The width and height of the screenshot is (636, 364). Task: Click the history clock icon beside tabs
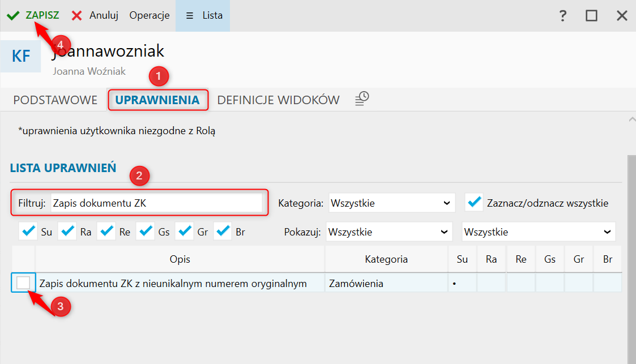[362, 99]
